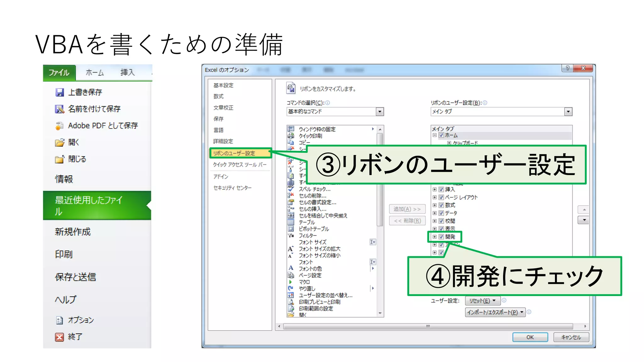Click the move up arrow button
Screen dimensions: 644x362
(x=584, y=210)
